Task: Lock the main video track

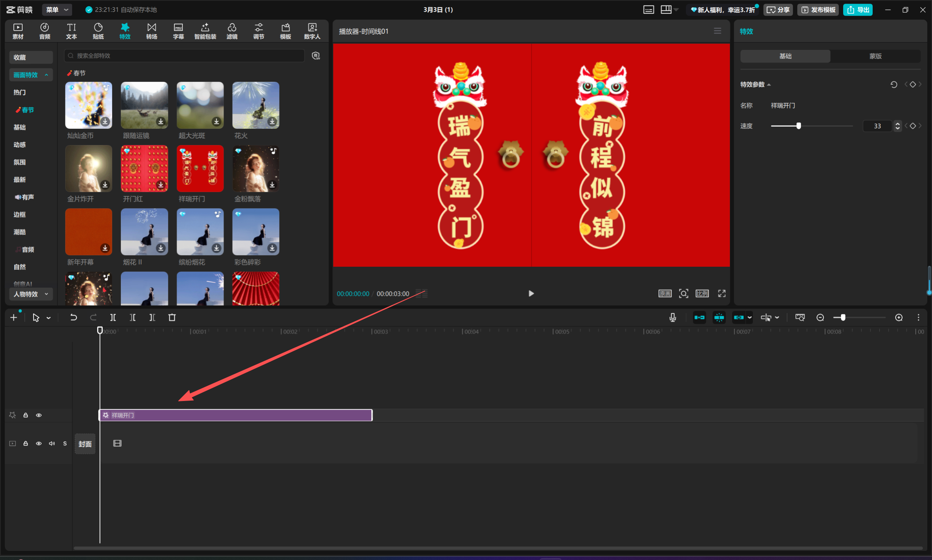Action: click(26, 444)
